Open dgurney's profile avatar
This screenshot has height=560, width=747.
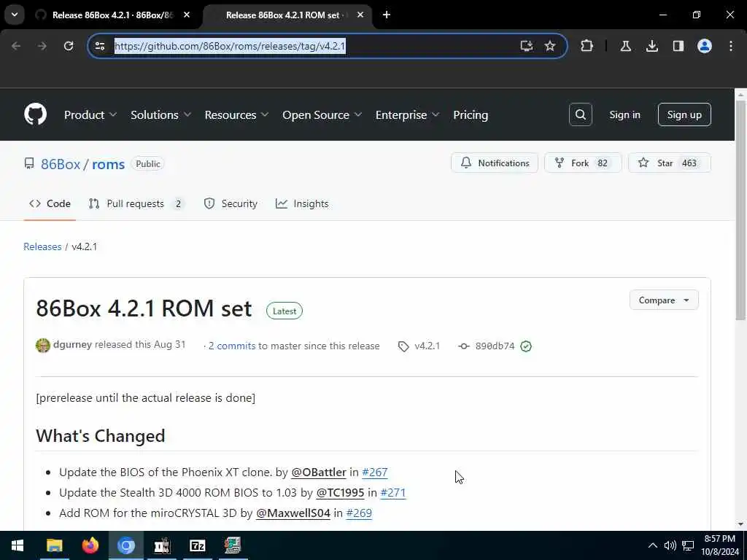coord(43,345)
